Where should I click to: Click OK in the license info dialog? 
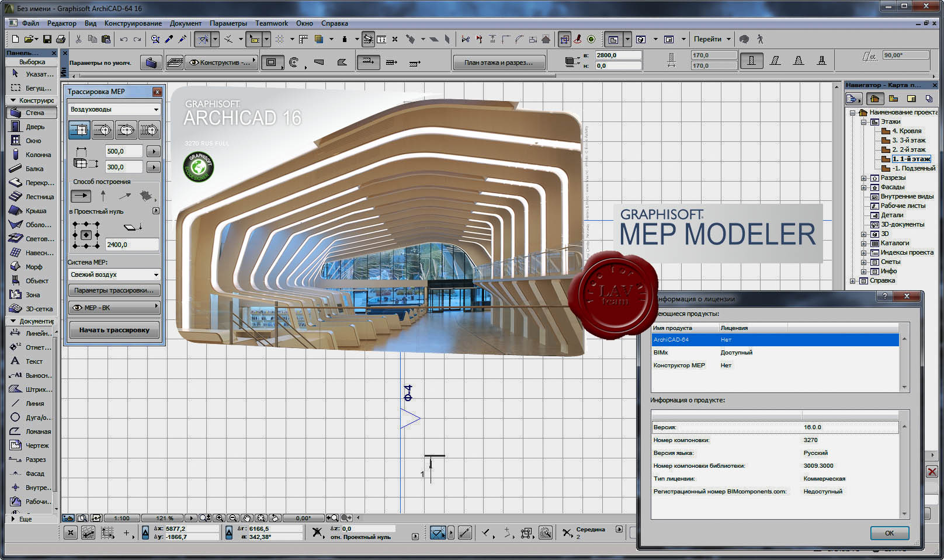tap(889, 533)
